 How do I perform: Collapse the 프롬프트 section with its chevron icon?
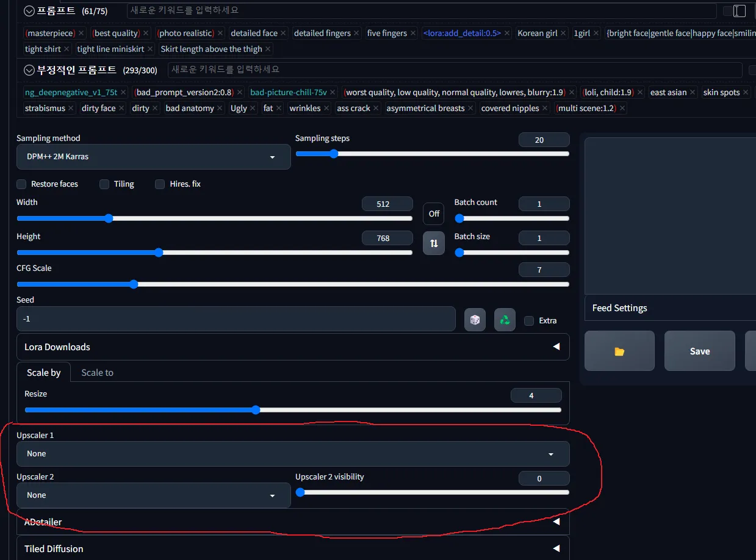click(29, 10)
